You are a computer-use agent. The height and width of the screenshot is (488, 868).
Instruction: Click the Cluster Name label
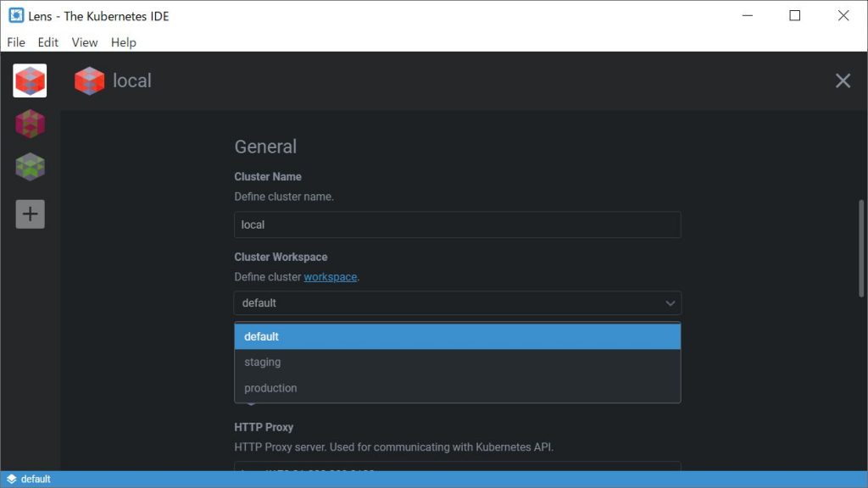coord(268,176)
